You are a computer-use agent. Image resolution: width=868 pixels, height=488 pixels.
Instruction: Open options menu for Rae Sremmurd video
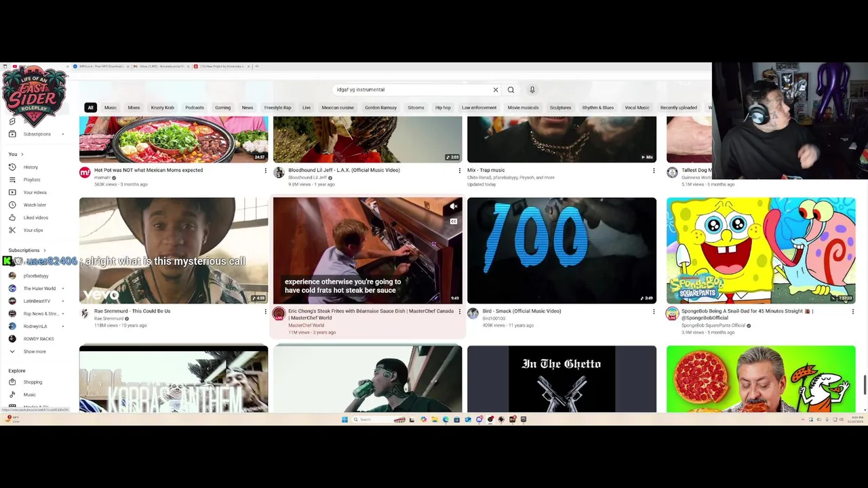pos(265,312)
